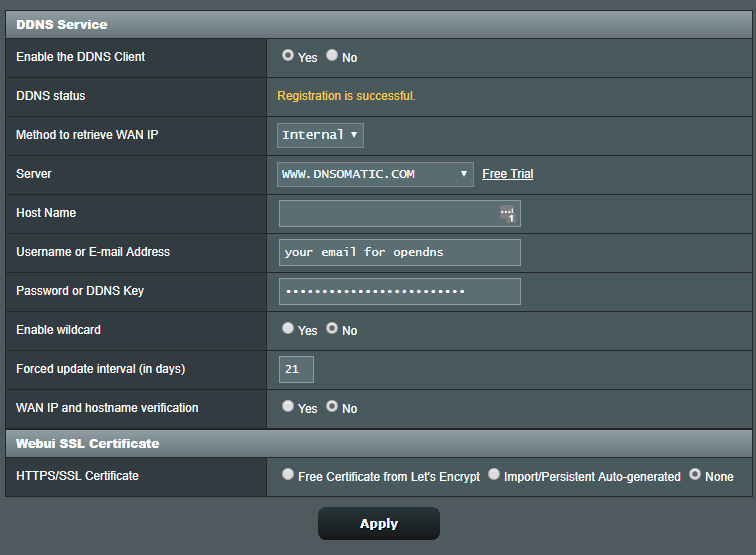
Task: Enable wildcard by selecting Yes
Action: (288, 328)
